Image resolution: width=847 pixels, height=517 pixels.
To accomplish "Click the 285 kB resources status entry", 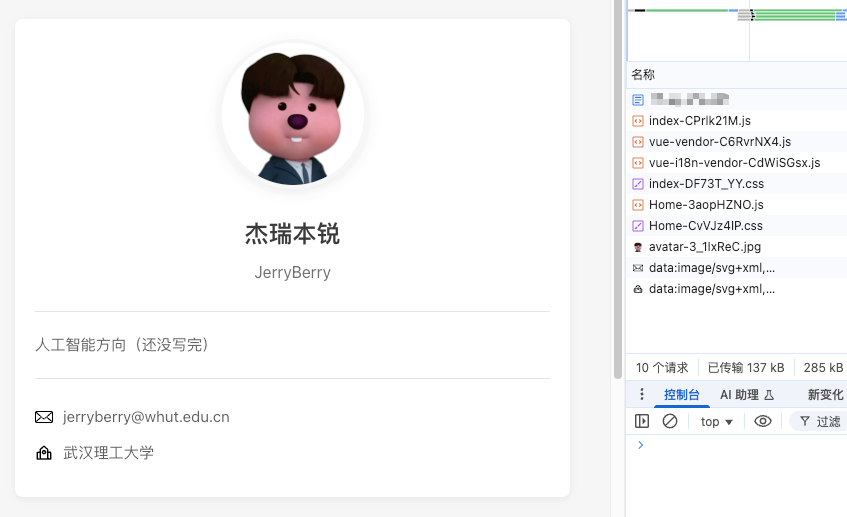I will pos(823,368).
